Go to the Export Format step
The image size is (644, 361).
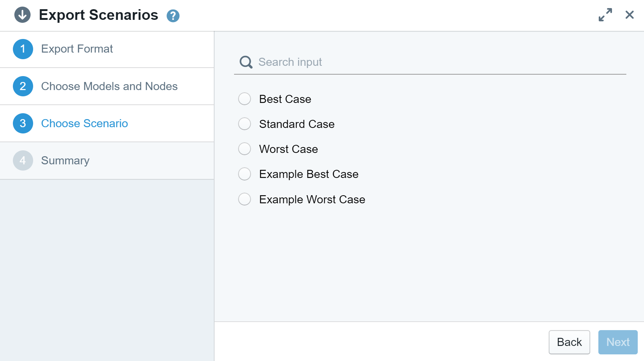(77, 49)
